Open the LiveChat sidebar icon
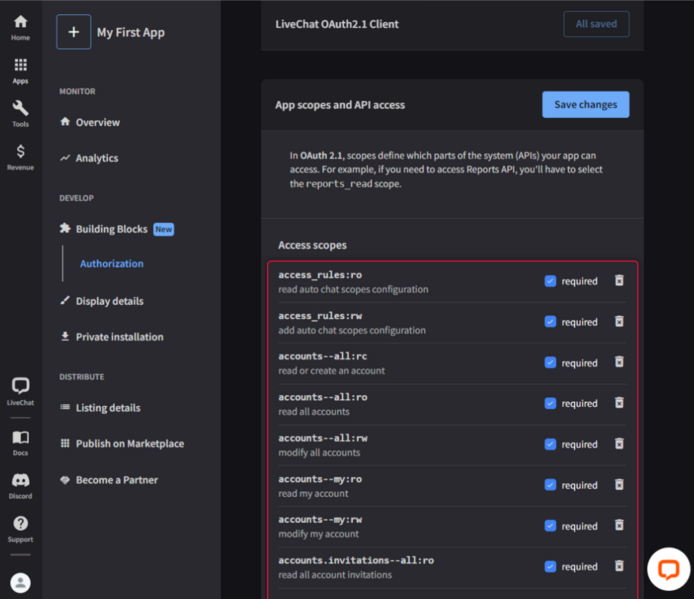 tap(20, 390)
